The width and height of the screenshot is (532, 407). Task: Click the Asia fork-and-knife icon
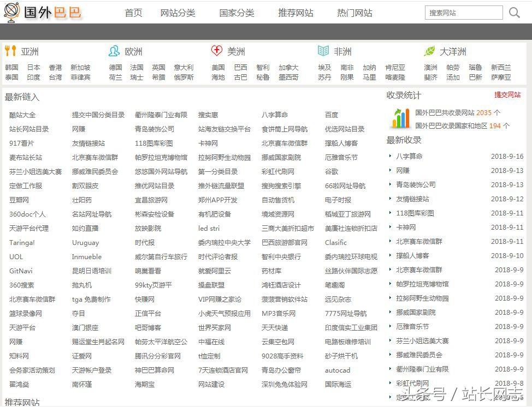(10, 51)
